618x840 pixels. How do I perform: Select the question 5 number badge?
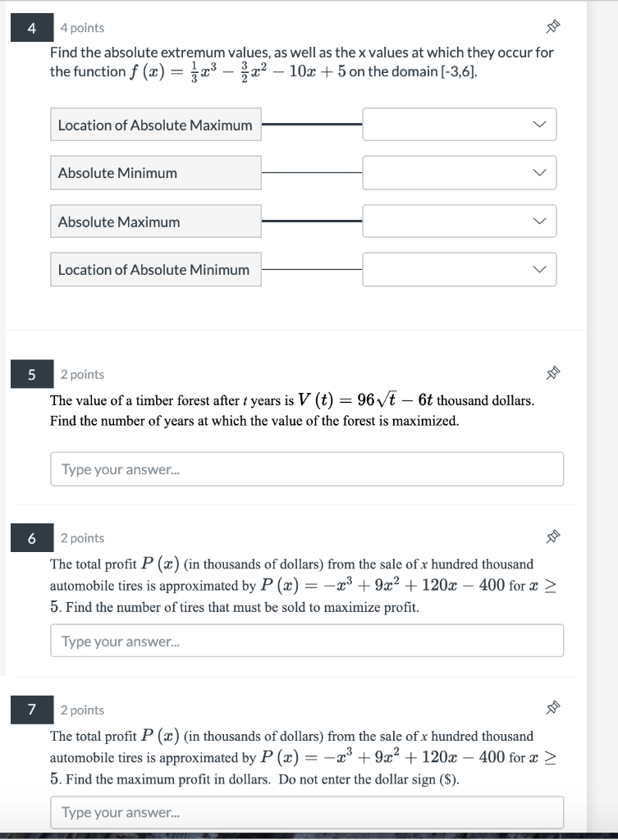[x=30, y=374]
